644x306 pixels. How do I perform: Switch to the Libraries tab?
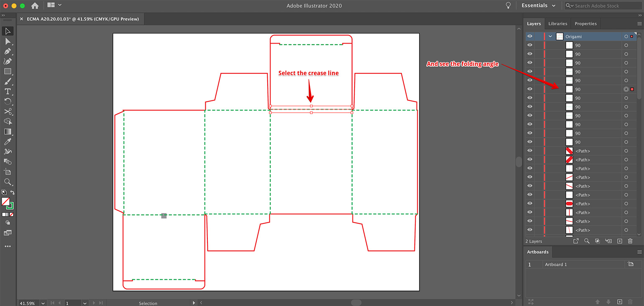coord(557,23)
